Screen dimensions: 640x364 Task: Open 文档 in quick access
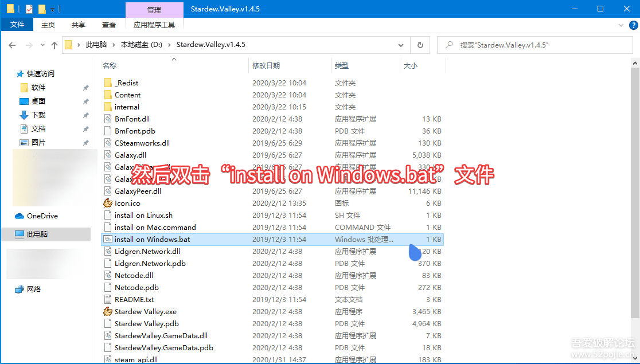coord(38,128)
